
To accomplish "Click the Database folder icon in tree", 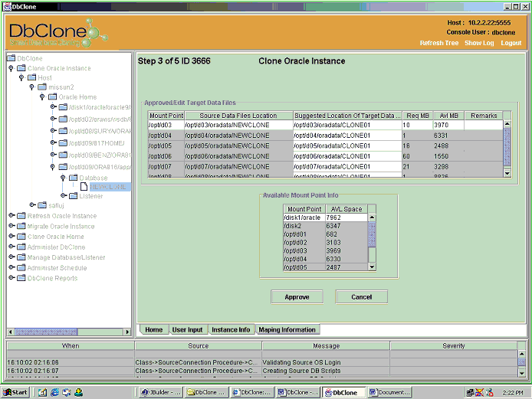I will pyautogui.click(x=74, y=178).
